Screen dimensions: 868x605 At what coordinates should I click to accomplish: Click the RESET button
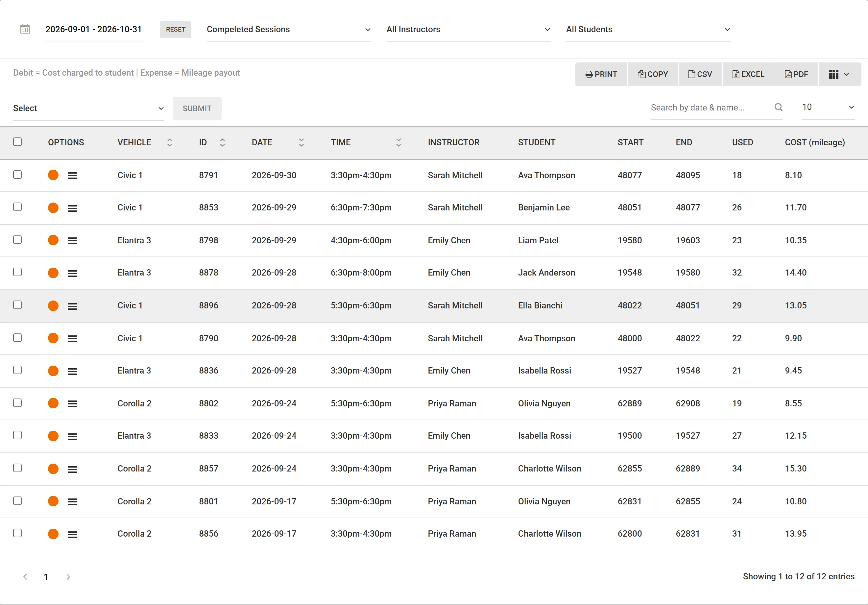tap(176, 30)
